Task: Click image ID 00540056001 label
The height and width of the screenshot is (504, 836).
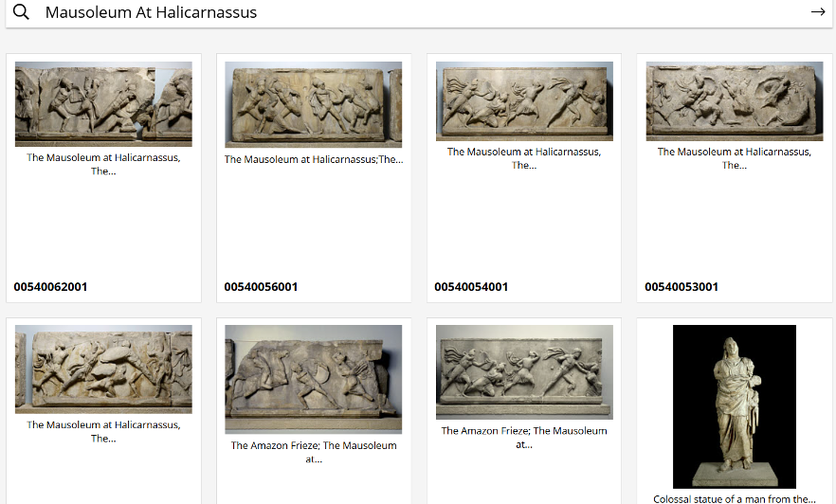Action: (261, 287)
